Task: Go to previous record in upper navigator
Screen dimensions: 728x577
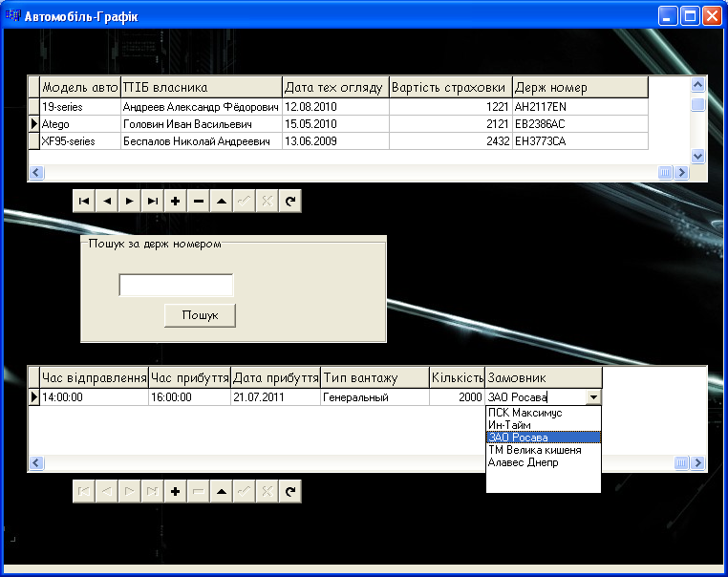Action: tap(107, 202)
